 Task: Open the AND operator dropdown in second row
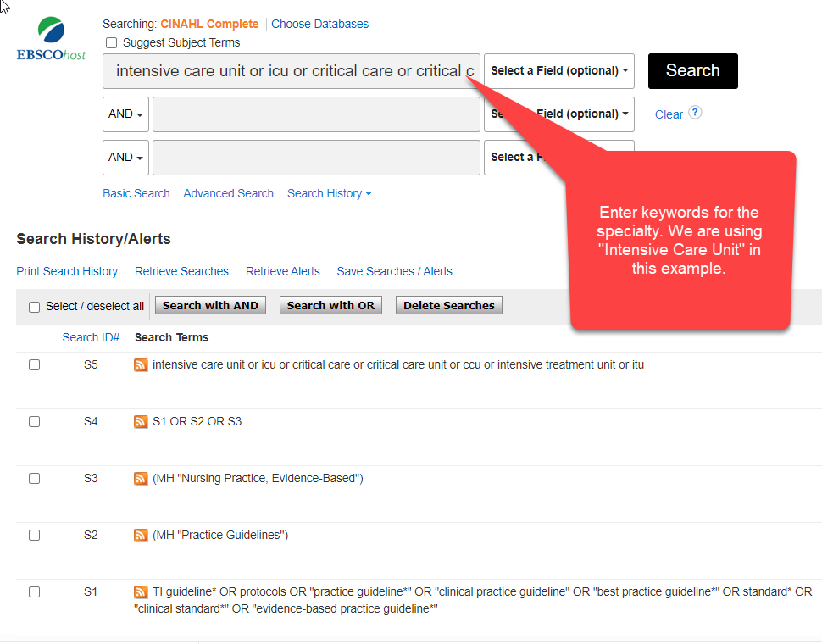125,114
